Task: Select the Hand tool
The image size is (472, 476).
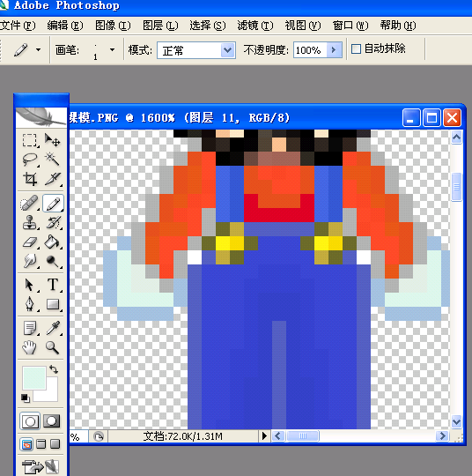Action: (x=30, y=347)
